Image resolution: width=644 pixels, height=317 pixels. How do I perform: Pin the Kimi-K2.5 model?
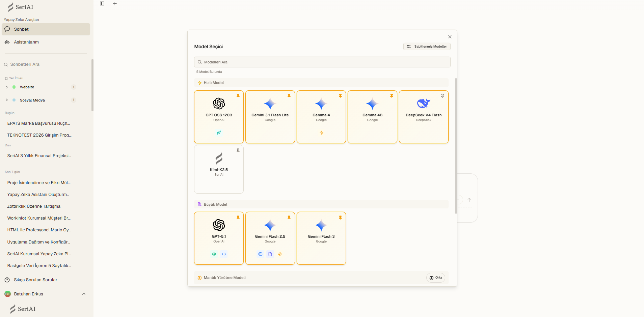(x=238, y=150)
